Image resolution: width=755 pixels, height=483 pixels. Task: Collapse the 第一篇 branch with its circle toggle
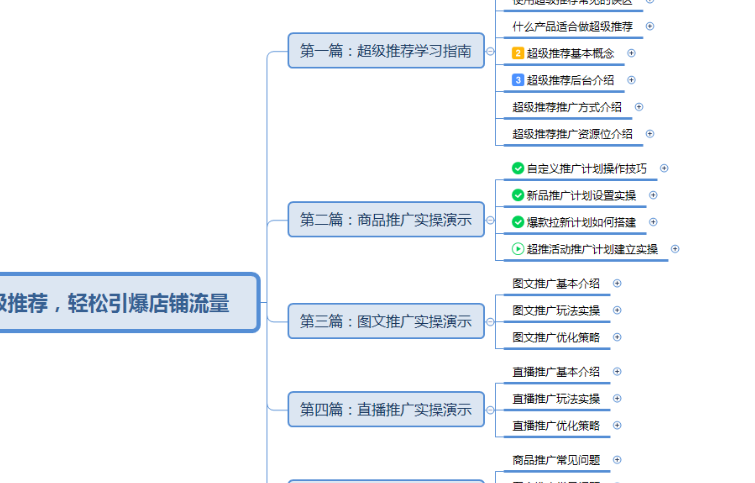490,51
